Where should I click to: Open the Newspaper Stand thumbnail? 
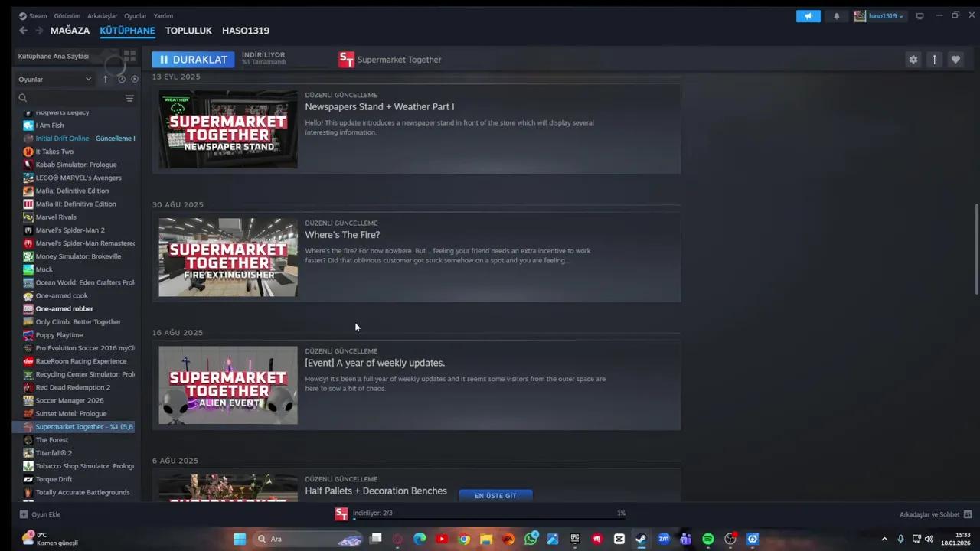point(228,129)
